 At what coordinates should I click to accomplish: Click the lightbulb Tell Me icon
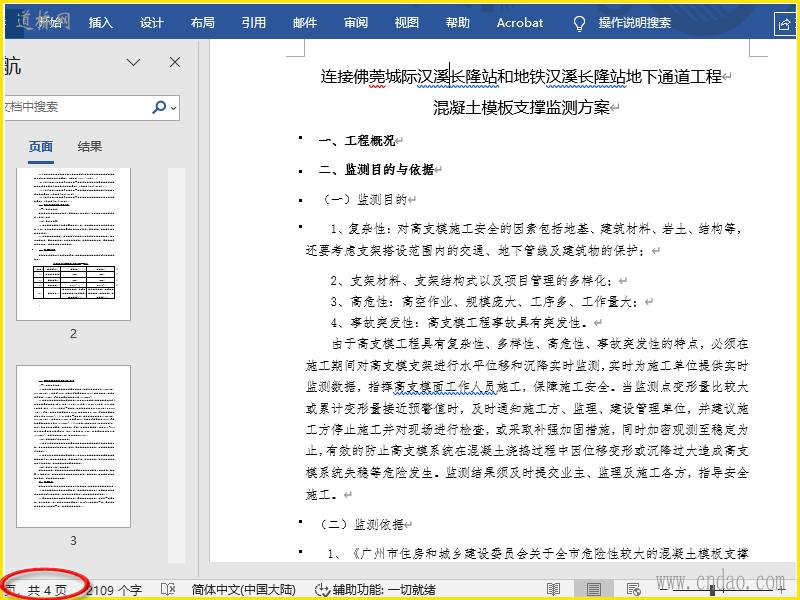578,23
